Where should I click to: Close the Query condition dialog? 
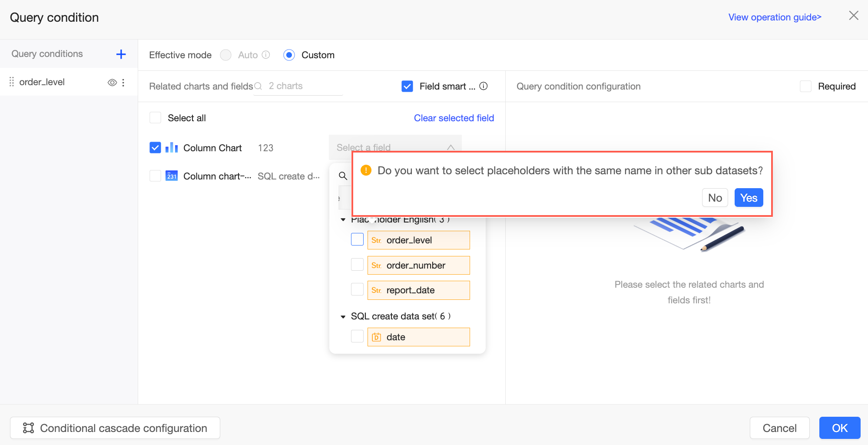pos(853,16)
